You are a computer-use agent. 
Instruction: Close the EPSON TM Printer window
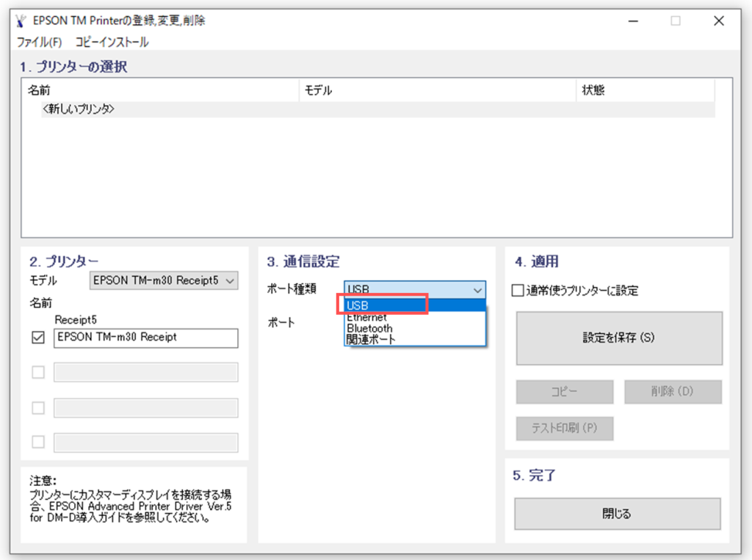tap(718, 21)
